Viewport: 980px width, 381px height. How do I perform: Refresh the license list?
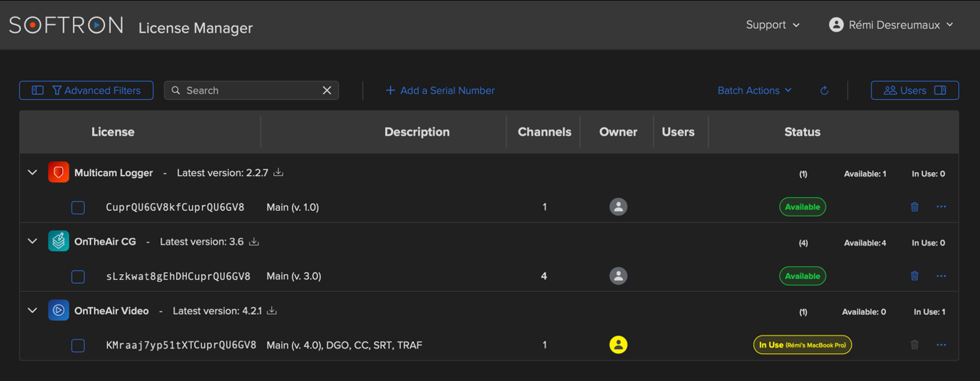tap(824, 90)
